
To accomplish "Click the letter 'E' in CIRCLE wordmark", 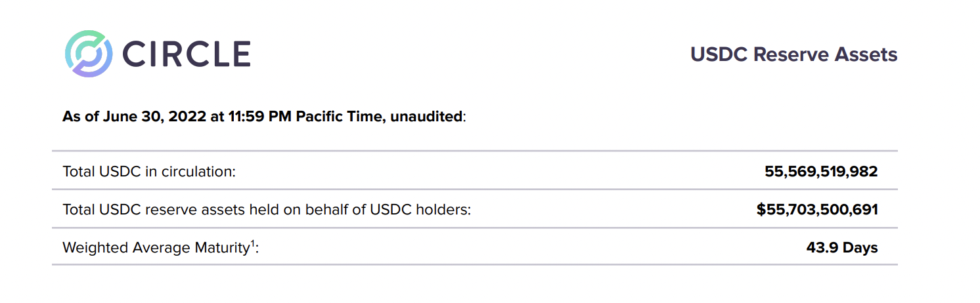I will pos(240,54).
